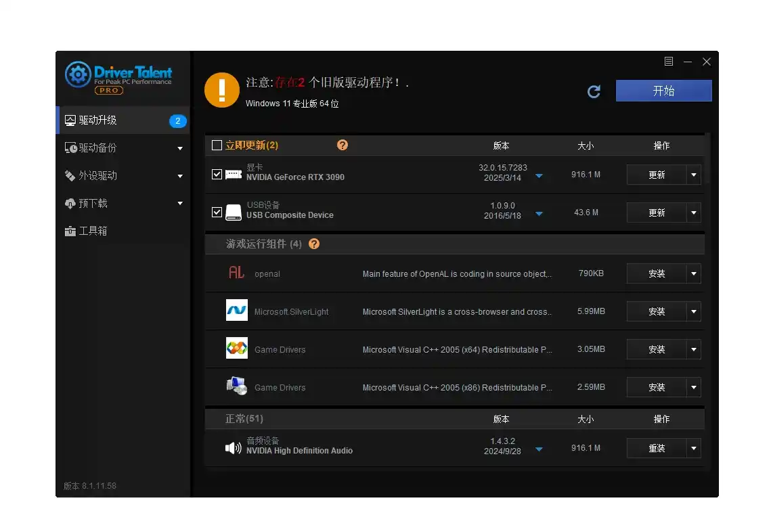
Task: Click audio driver version 1.4.3.2
Action: pyautogui.click(x=502, y=441)
